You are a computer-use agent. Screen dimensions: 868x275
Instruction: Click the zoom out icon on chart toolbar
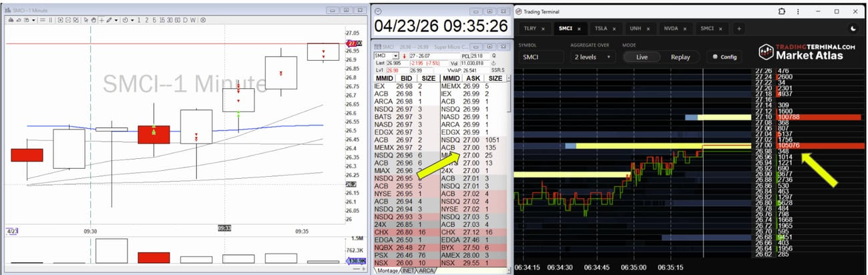click(x=67, y=20)
